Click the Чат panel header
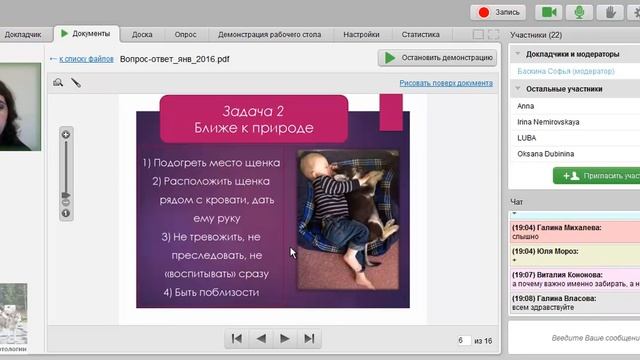 pos(516,202)
